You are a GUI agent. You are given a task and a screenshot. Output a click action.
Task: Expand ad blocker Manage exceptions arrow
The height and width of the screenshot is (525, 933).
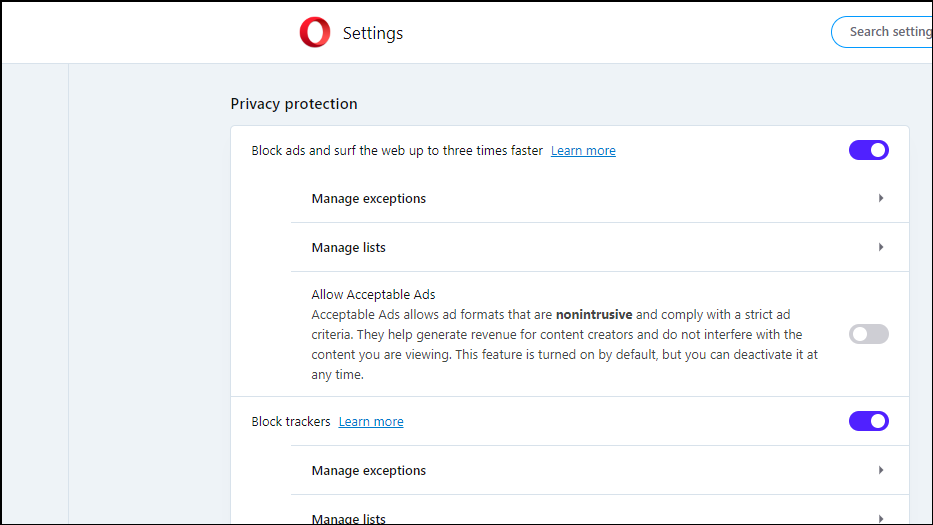click(880, 198)
